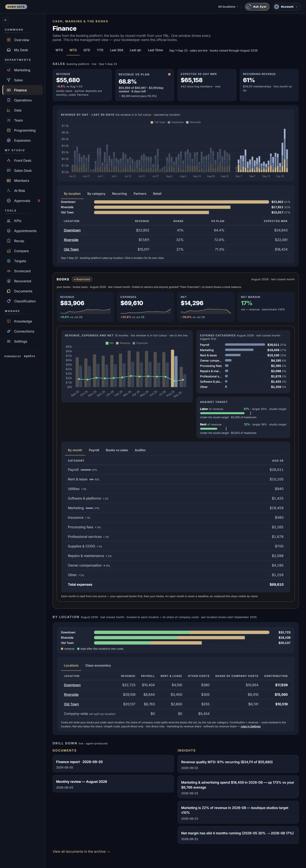Collapse sidebar with the back arrow icon
306x868 pixels.
tap(6, 20)
